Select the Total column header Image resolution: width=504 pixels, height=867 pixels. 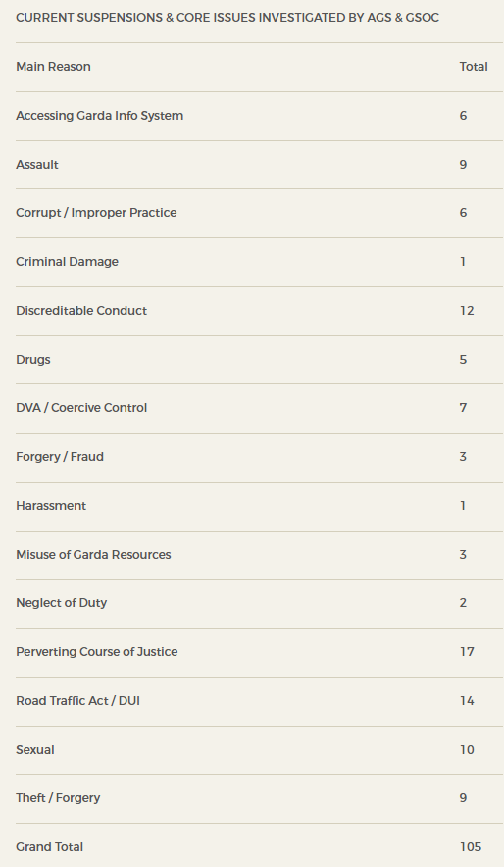(474, 67)
